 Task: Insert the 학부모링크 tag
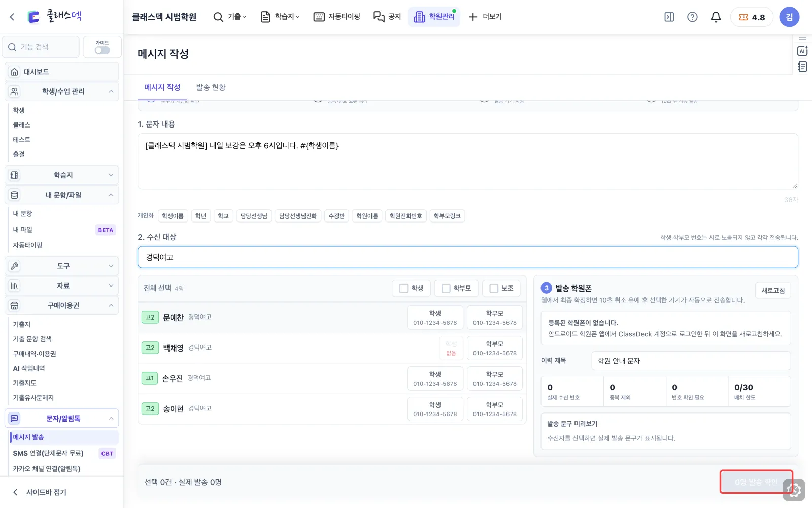(447, 216)
